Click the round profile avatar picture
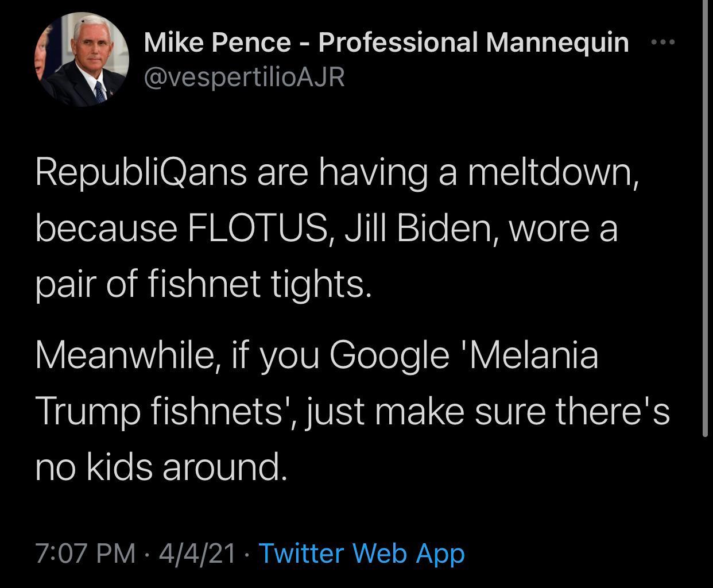The image size is (713, 588). (x=82, y=59)
